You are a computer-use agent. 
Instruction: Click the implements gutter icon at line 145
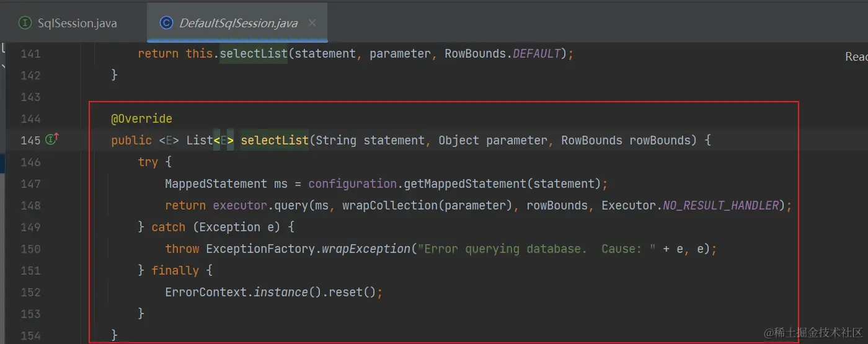pyautogui.click(x=53, y=139)
